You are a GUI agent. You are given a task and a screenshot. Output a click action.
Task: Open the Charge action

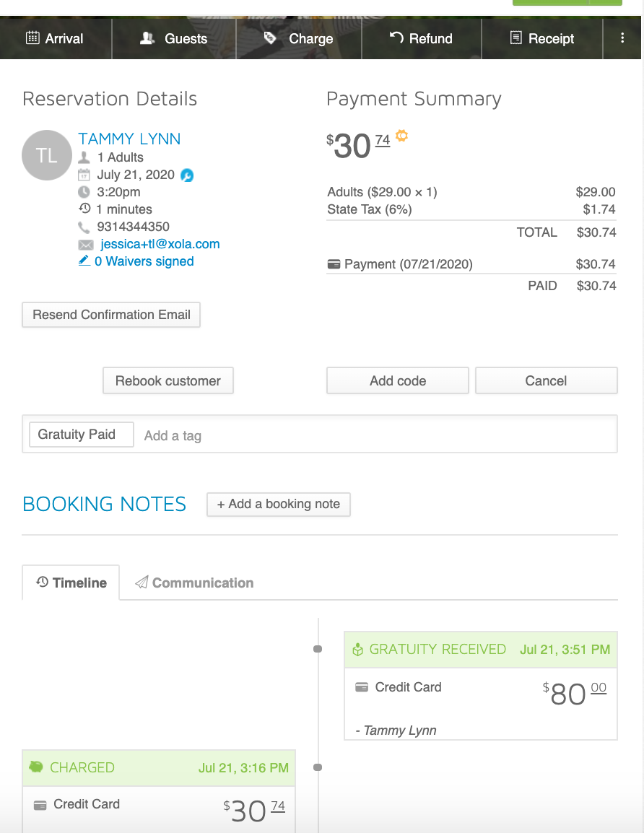coord(299,38)
